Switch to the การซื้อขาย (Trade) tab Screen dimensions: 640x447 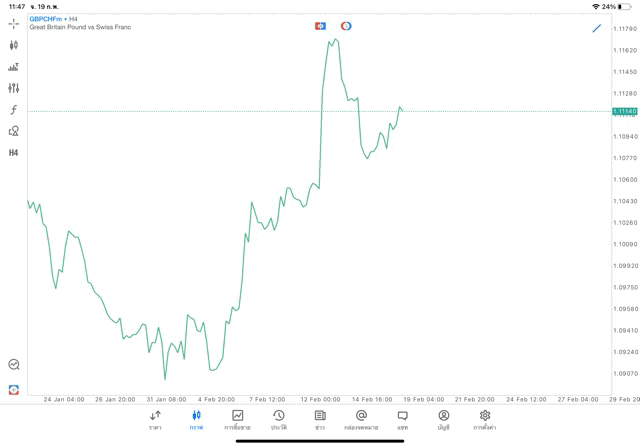(237, 420)
